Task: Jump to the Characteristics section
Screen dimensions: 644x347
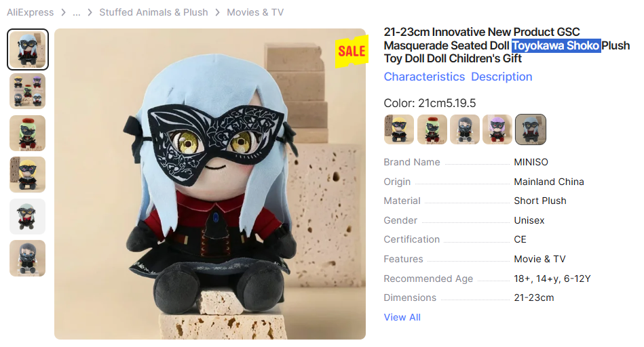Action: (424, 77)
